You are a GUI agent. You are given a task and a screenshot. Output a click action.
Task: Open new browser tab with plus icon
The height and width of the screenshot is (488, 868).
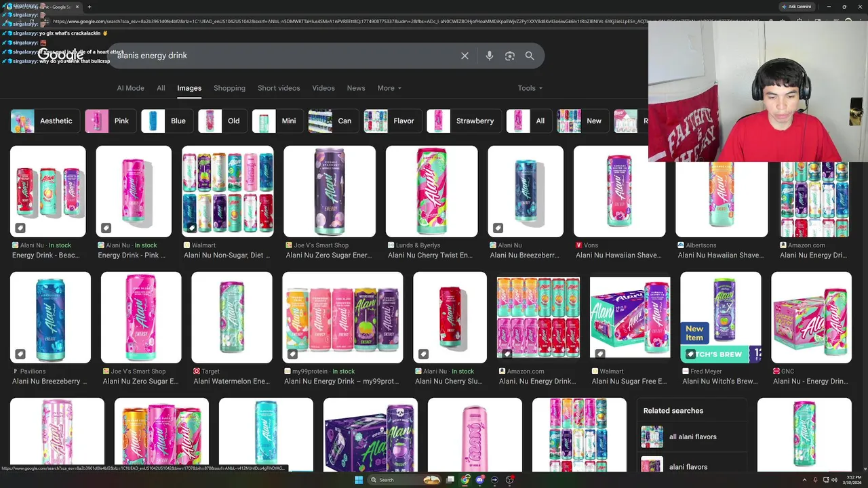pos(90,7)
